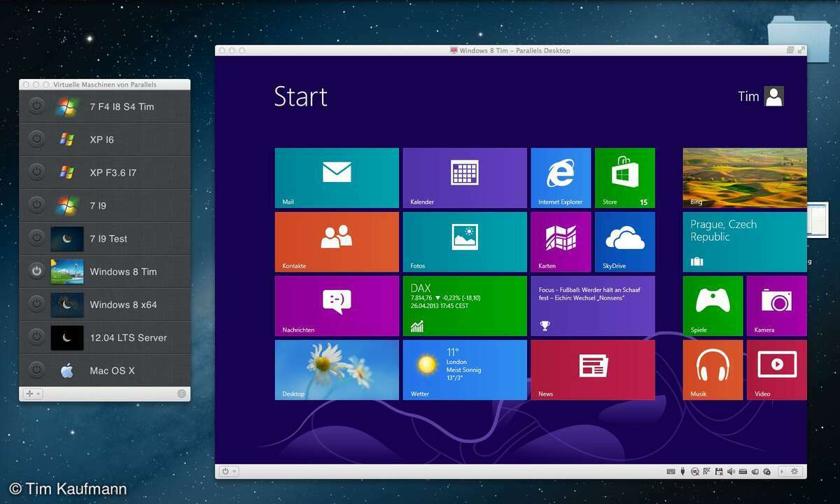This screenshot has height=504, width=840.
Task: Select XP I6 in the VM list
Action: click(105, 140)
